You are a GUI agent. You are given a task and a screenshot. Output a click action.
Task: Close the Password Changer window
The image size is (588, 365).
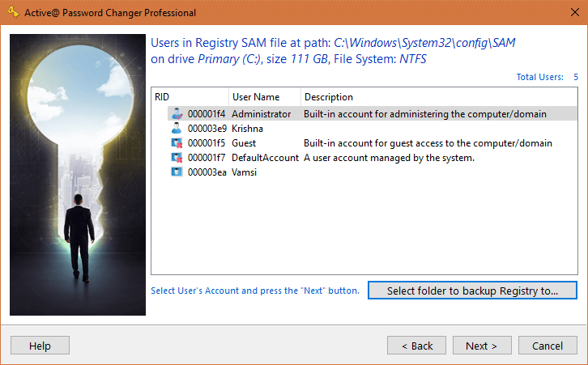tap(574, 12)
